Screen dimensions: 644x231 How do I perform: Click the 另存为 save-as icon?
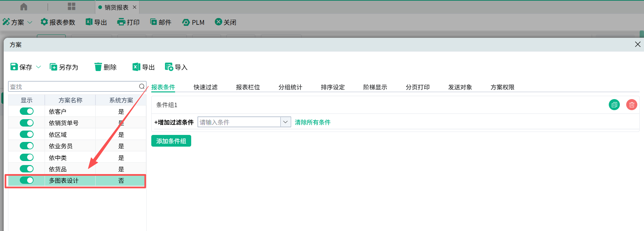[53, 67]
